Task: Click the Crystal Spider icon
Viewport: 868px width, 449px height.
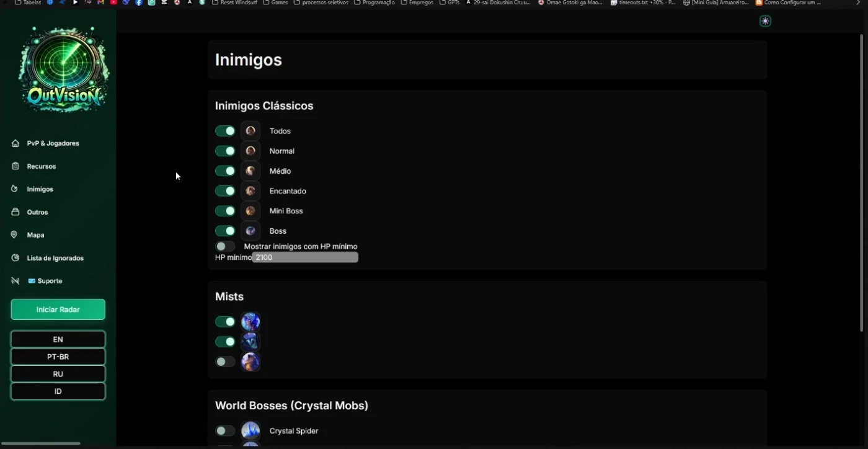Action: pos(250,430)
